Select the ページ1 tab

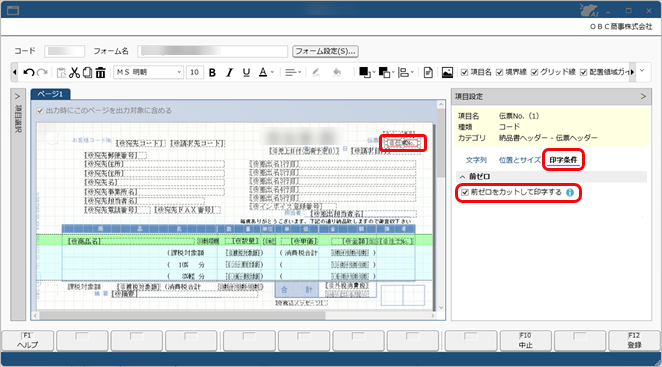(x=50, y=94)
